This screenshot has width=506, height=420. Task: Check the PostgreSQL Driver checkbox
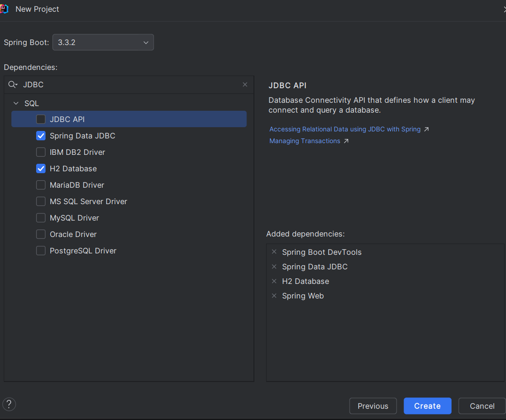41,251
